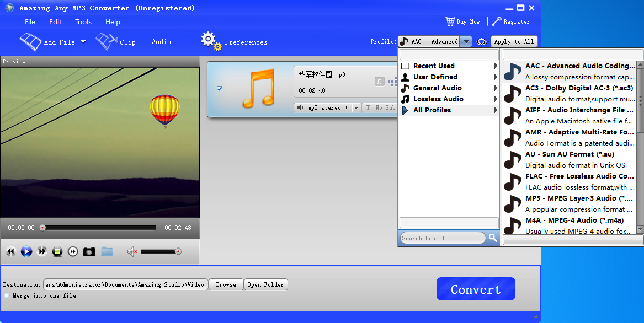The image size is (644, 323).
Task: Start conversion with Convert button
Action: 475,289
